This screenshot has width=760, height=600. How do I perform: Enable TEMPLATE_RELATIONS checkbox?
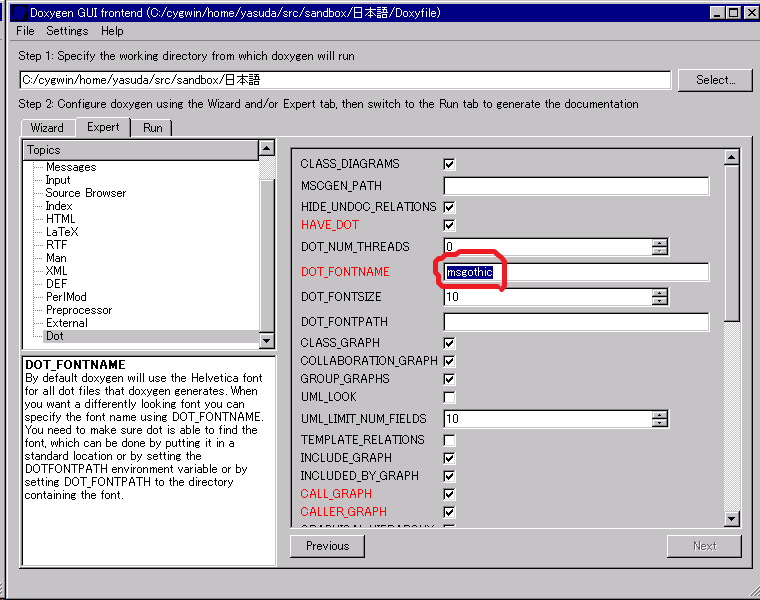[x=449, y=439]
